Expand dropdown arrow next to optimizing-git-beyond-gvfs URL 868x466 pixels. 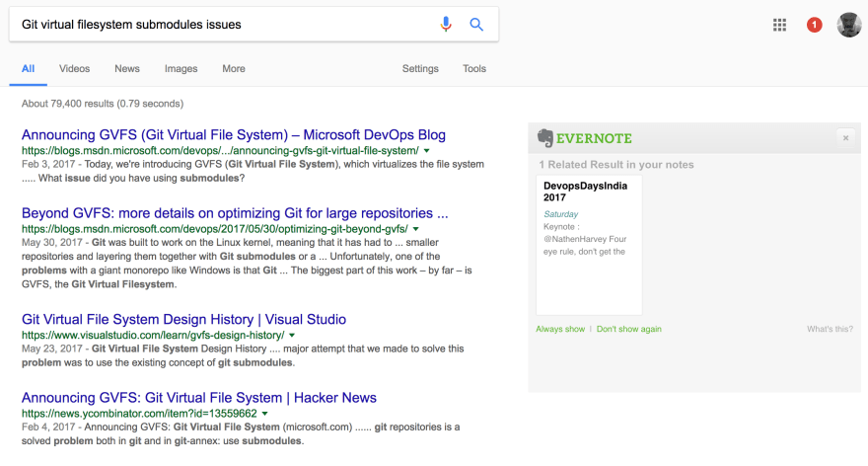(415, 229)
